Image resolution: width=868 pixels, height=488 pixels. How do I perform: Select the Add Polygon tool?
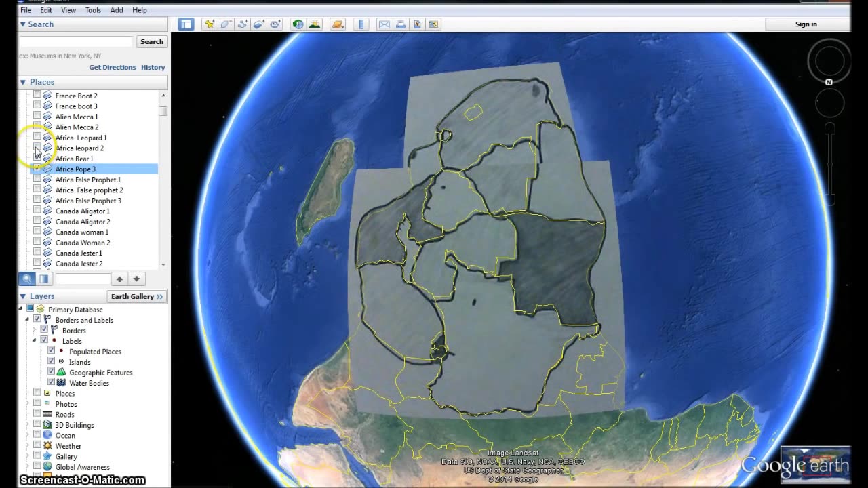pyautogui.click(x=226, y=24)
